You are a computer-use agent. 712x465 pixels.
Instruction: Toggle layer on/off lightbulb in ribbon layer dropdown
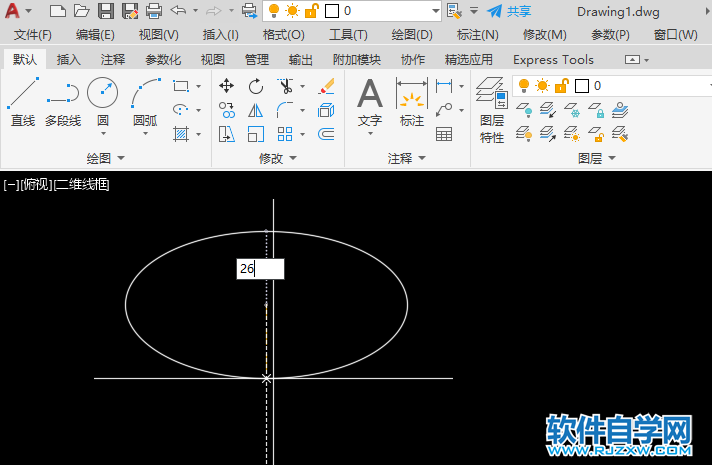click(x=524, y=86)
